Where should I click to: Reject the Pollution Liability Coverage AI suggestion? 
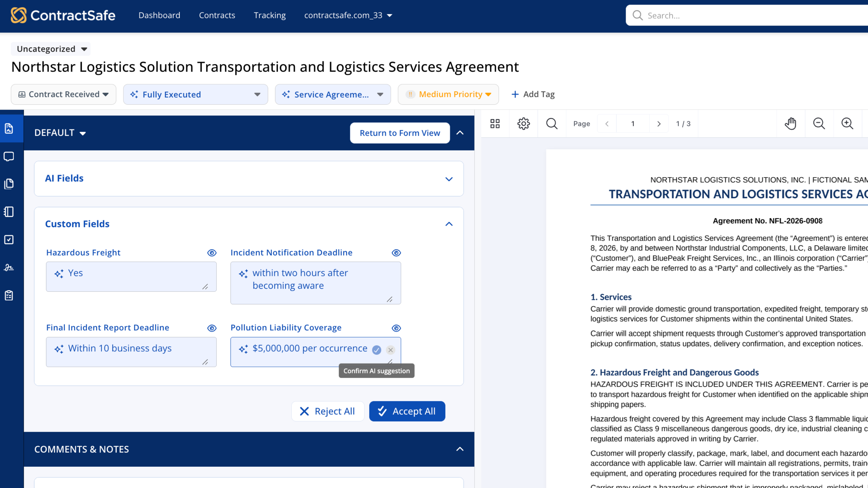coord(391,350)
